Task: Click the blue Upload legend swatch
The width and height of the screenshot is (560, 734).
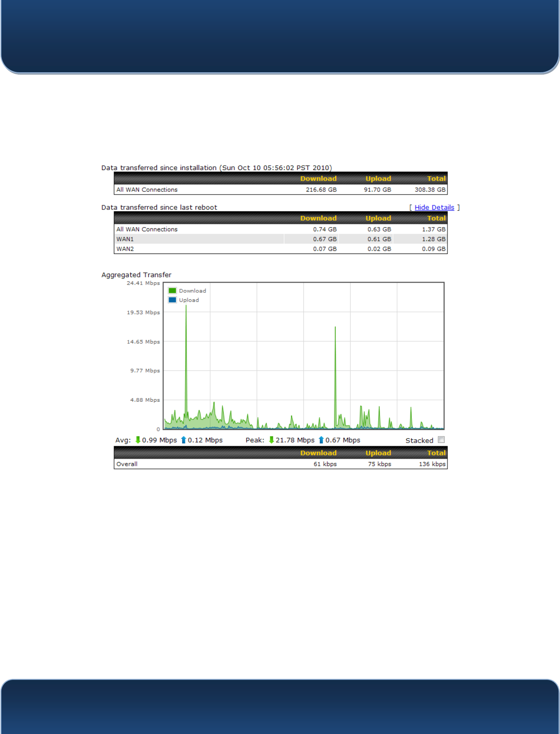Action: 172,300
